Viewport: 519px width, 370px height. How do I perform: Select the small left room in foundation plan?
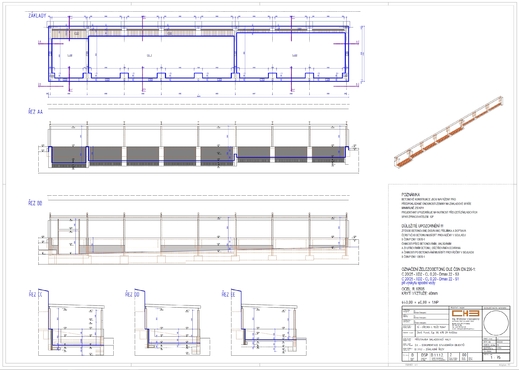69,57
